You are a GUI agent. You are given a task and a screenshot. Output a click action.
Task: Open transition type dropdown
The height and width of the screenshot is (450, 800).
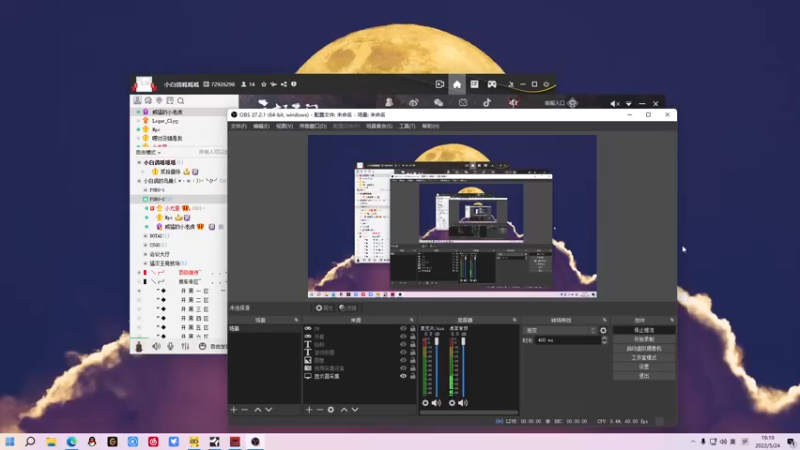pos(560,331)
